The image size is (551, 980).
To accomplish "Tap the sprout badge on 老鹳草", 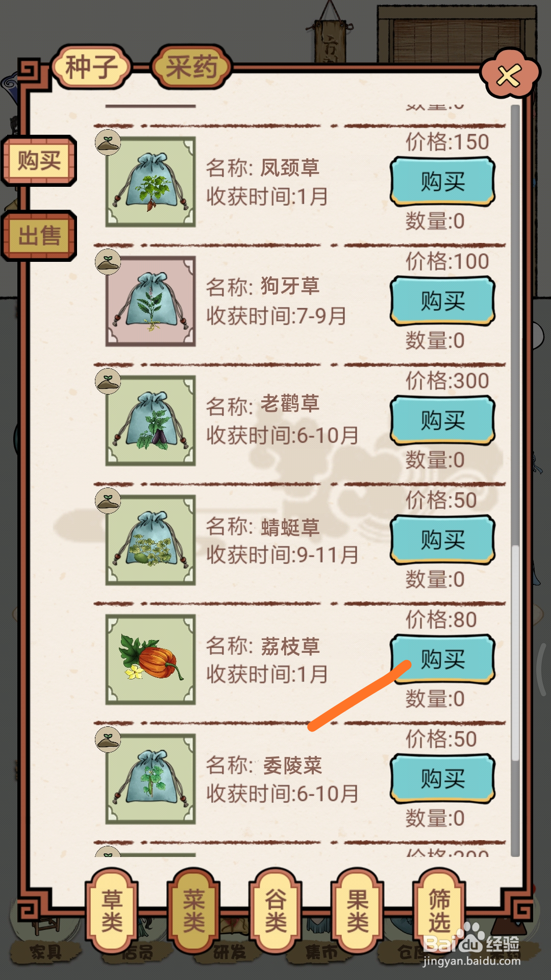I will pyautogui.click(x=108, y=381).
